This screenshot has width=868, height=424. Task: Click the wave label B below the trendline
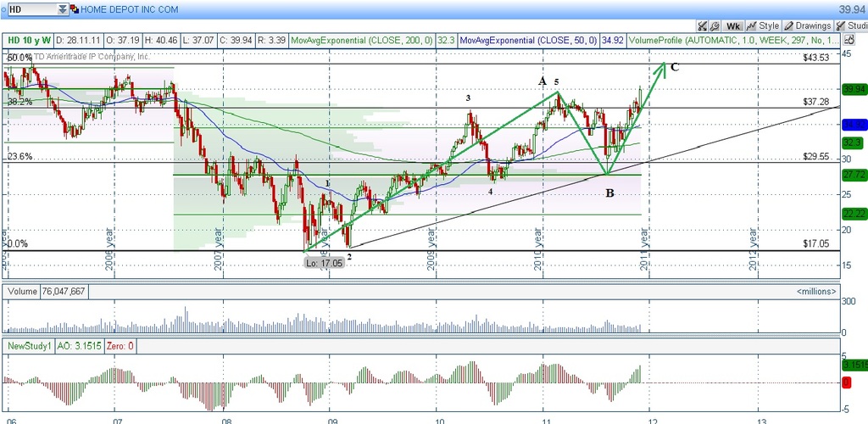[609, 193]
